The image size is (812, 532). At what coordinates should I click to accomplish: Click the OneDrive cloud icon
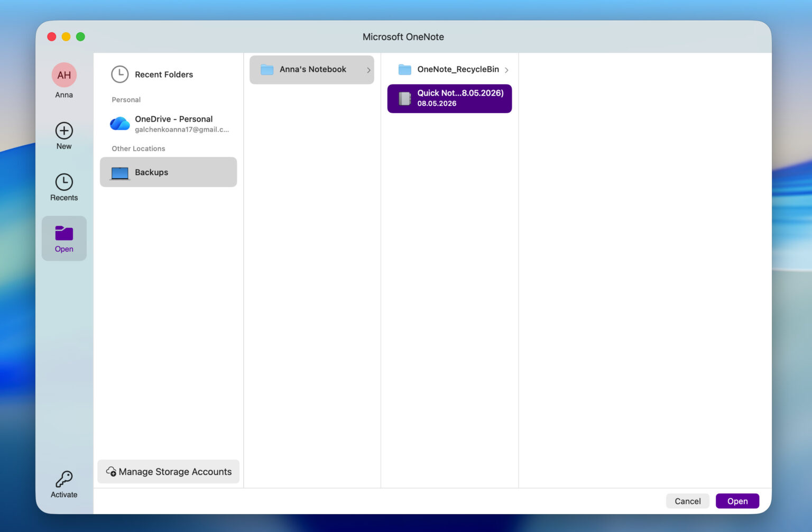(x=120, y=124)
